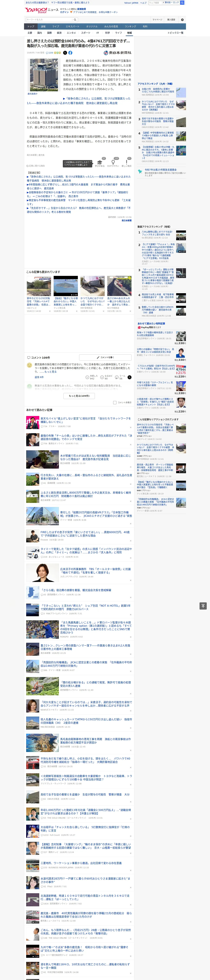Image resolution: width=210 pixels, height=980 pixels.
Task: Open 三菱地所 ワーケーション事業 article
Action: pyautogui.click(x=81, y=863)
